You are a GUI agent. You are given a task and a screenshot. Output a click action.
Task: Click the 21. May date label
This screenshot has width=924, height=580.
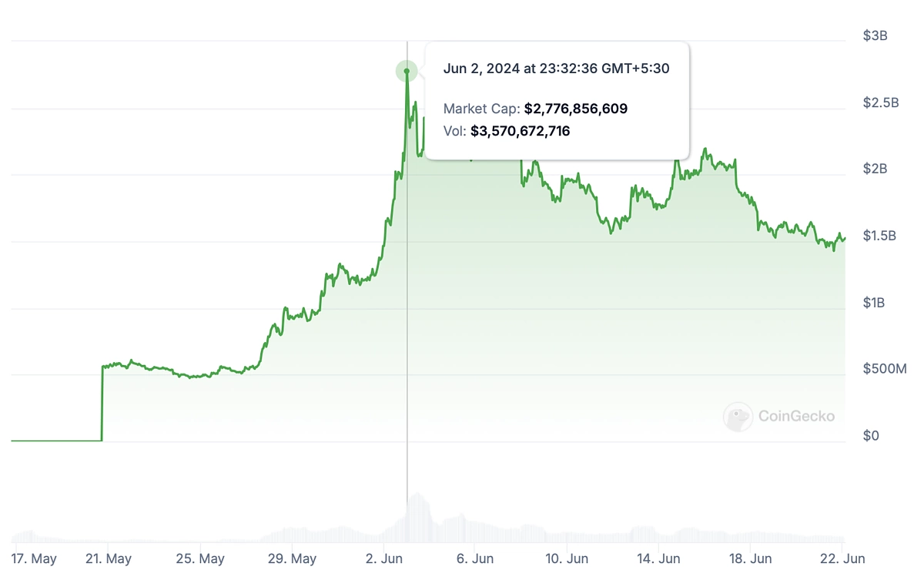coord(108,558)
